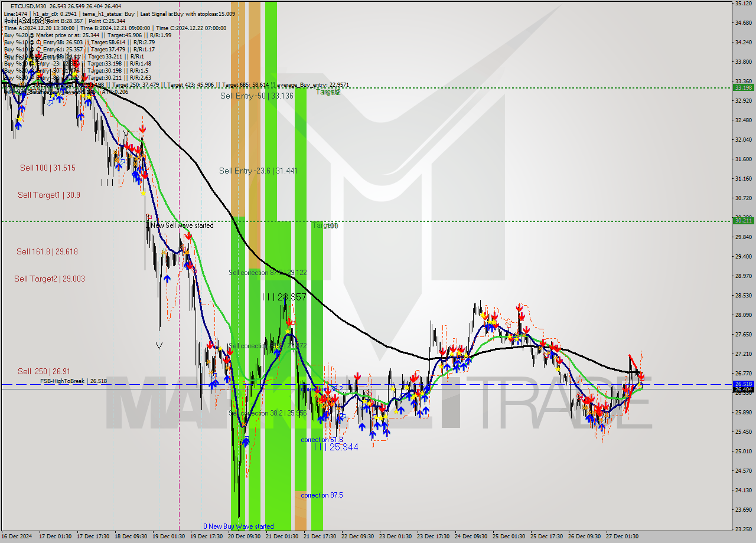Select the 'Sell 161.8 | 29.618' label
This screenshot has height=543, width=756.
[x=47, y=251]
